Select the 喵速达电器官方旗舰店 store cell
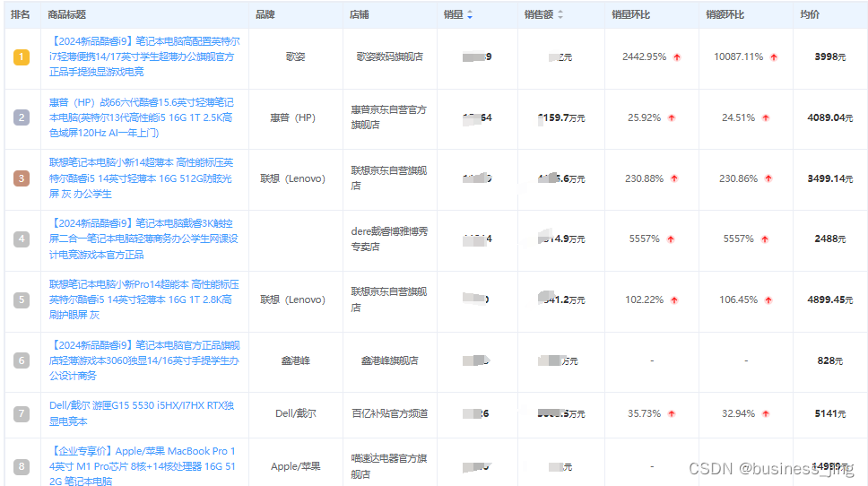Viewport: 868px width, 486px height. 388,466
